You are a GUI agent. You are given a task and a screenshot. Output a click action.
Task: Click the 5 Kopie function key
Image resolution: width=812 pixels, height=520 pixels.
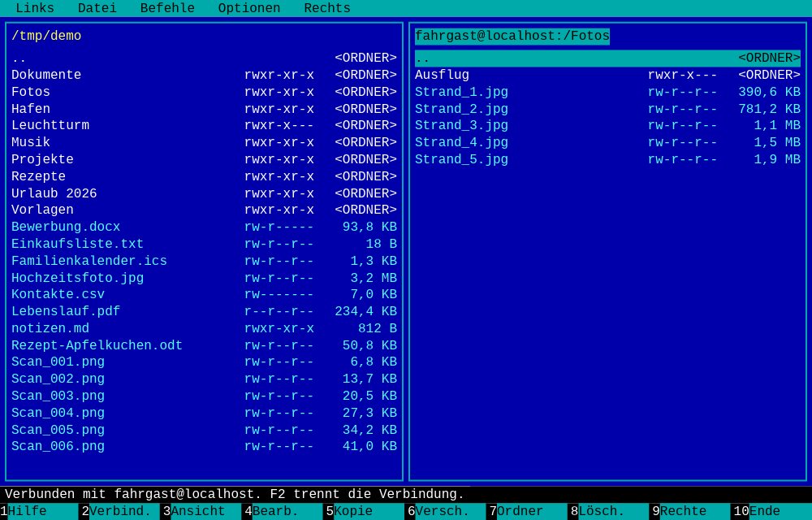point(365,511)
